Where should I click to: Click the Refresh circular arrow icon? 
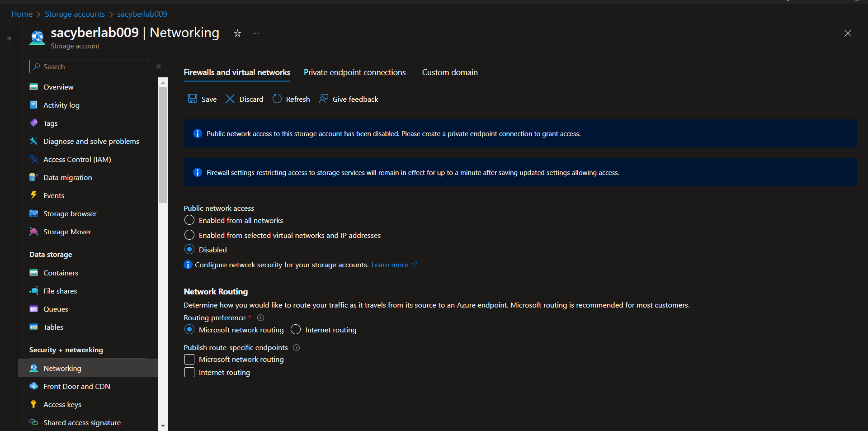(x=277, y=99)
